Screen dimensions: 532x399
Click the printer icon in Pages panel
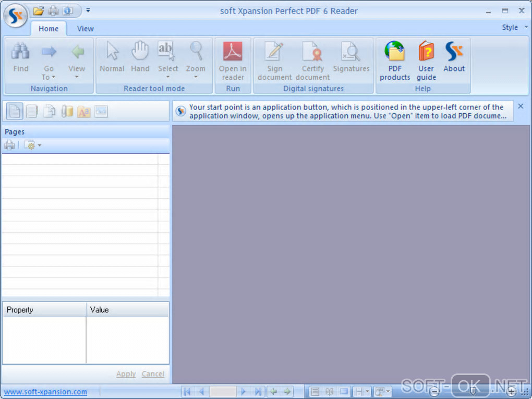tap(9, 145)
